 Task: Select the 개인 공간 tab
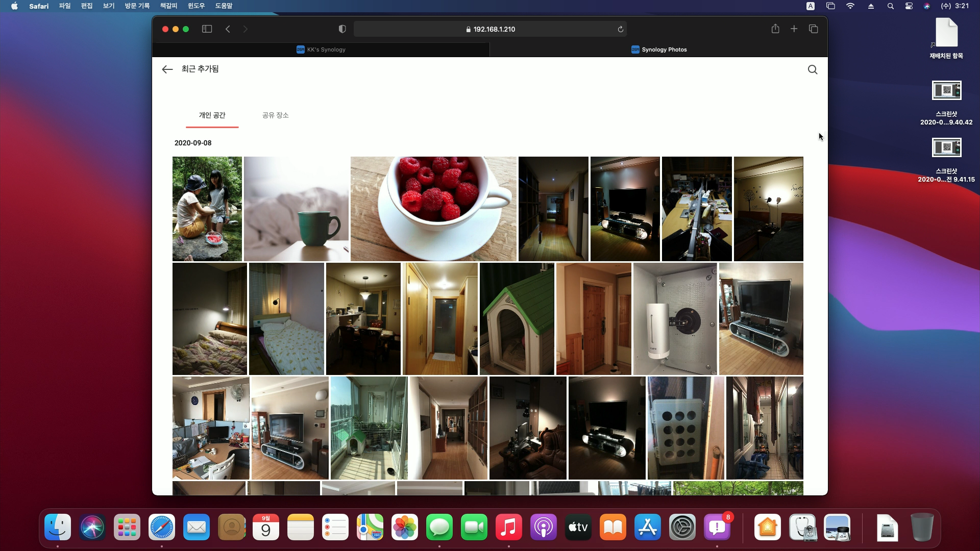click(212, 115)
